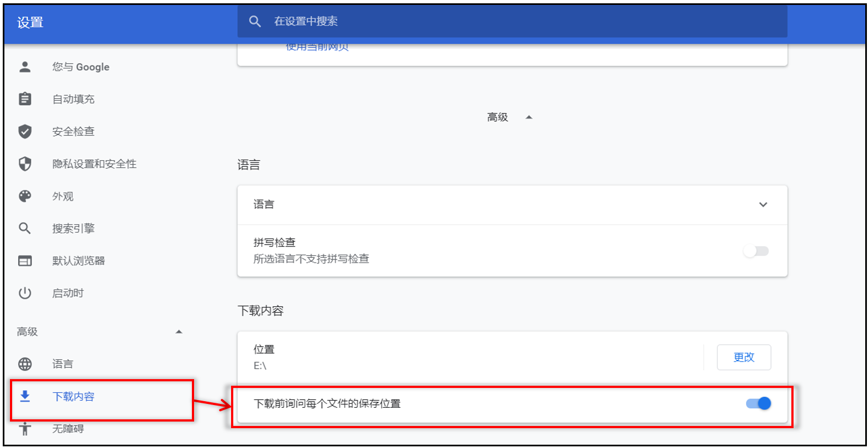Click the browser window icon for 默认浏览器
This screenshot has height=448, width=868.
[25, 261]
